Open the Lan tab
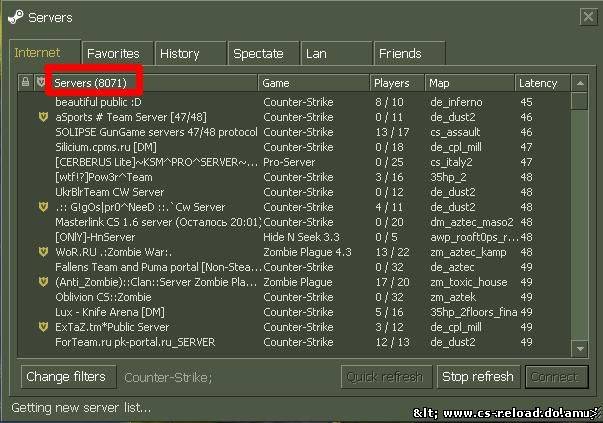The height and width of the screenshot is (423, 603). click(336, 53)
